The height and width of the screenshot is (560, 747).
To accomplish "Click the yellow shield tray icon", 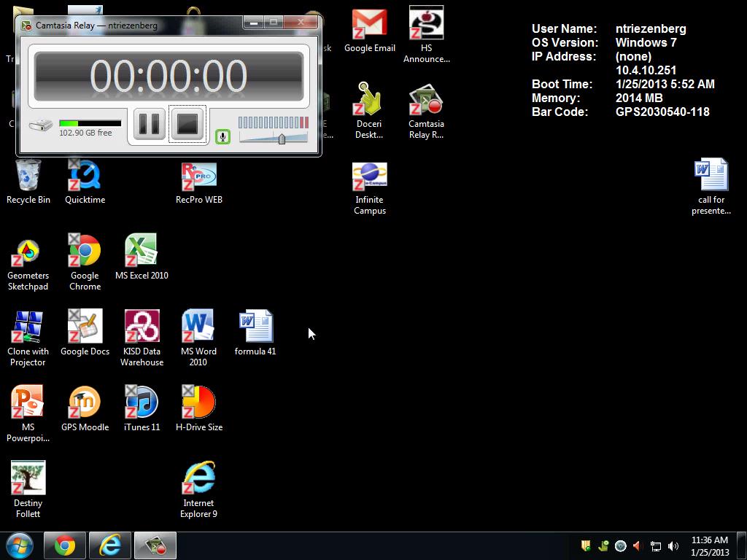I will (586, 545).
